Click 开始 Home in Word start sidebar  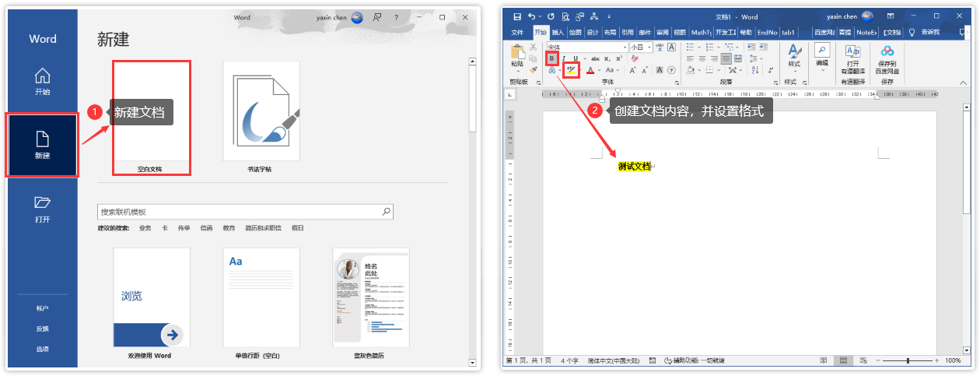pos(42,81)
